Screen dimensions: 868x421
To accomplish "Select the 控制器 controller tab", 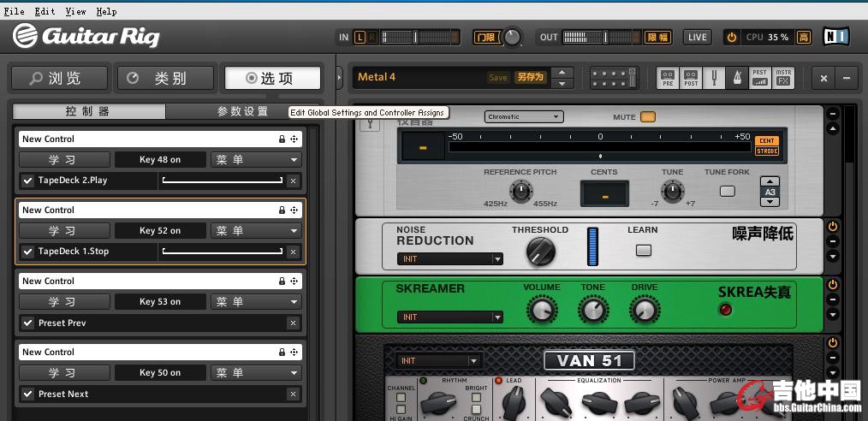I will pos(88,111).
